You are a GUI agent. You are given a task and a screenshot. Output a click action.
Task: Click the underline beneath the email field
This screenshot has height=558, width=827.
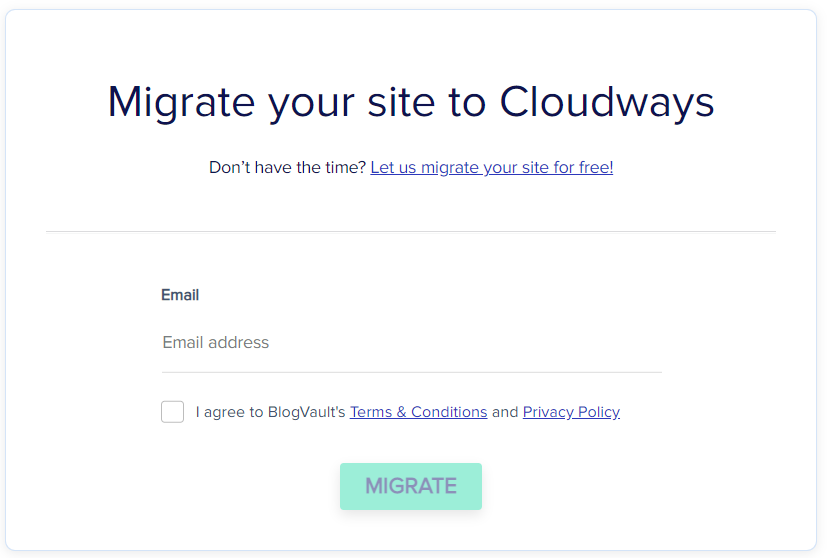tap(411, 372)
